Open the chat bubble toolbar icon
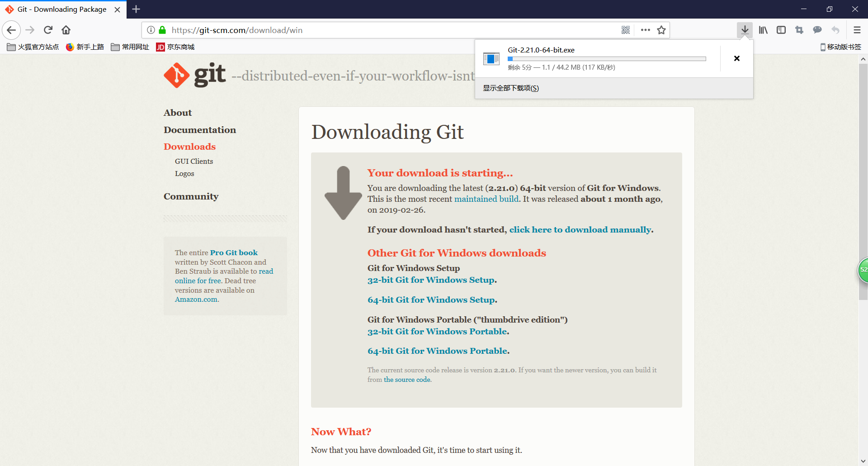This screenshot has width=868, height=466. [817, 30]
